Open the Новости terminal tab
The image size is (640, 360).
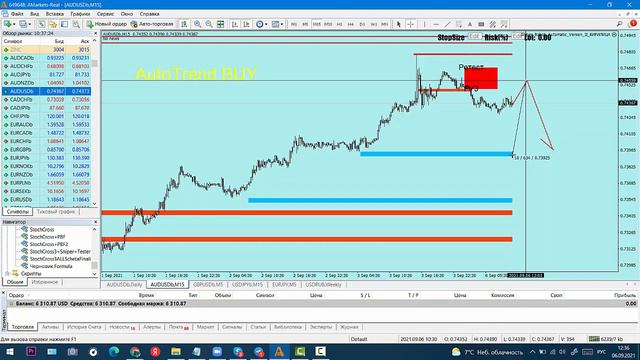coord(122,327)
